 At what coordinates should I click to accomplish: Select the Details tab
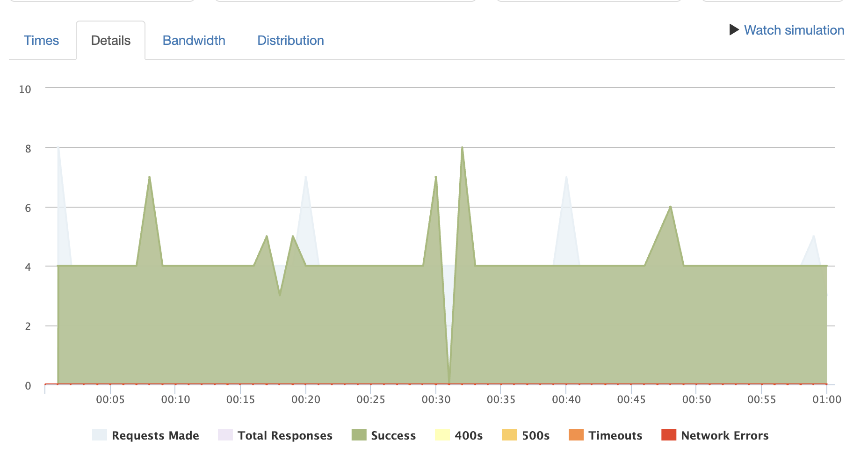click(110, 41)
